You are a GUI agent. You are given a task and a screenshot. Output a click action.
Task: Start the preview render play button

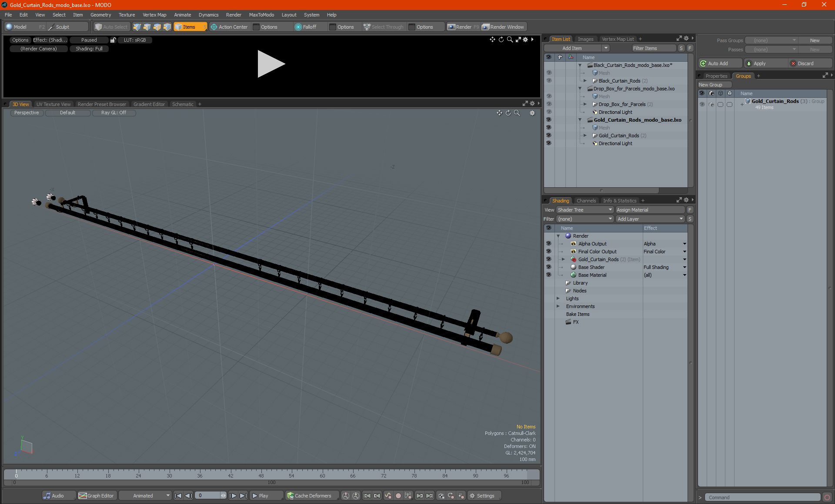point(271,64)
